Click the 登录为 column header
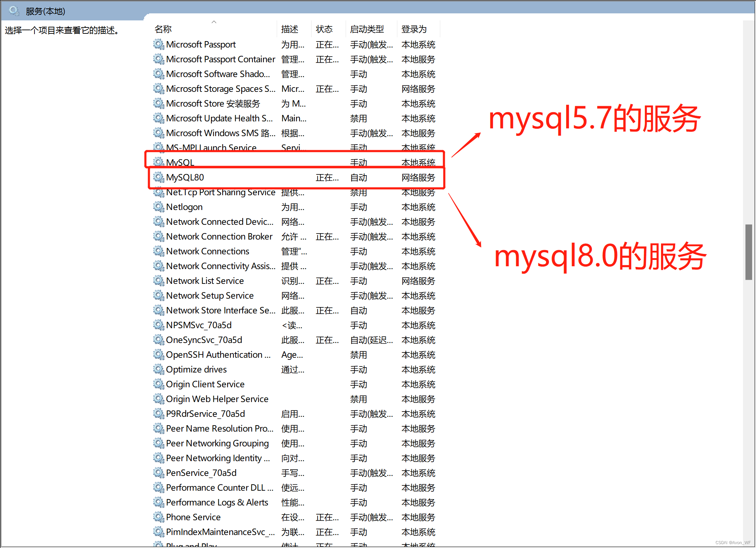 coord(414,29)
